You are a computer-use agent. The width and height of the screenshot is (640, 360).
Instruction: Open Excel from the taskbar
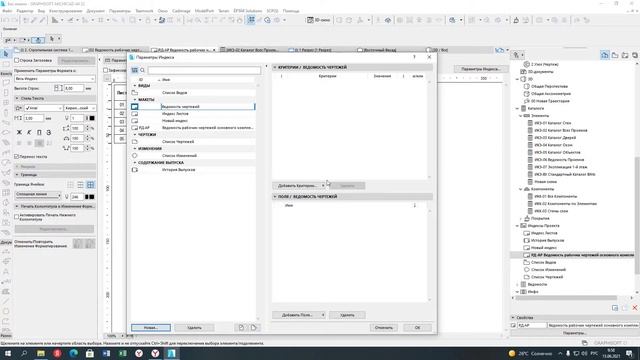pos(122,353)
